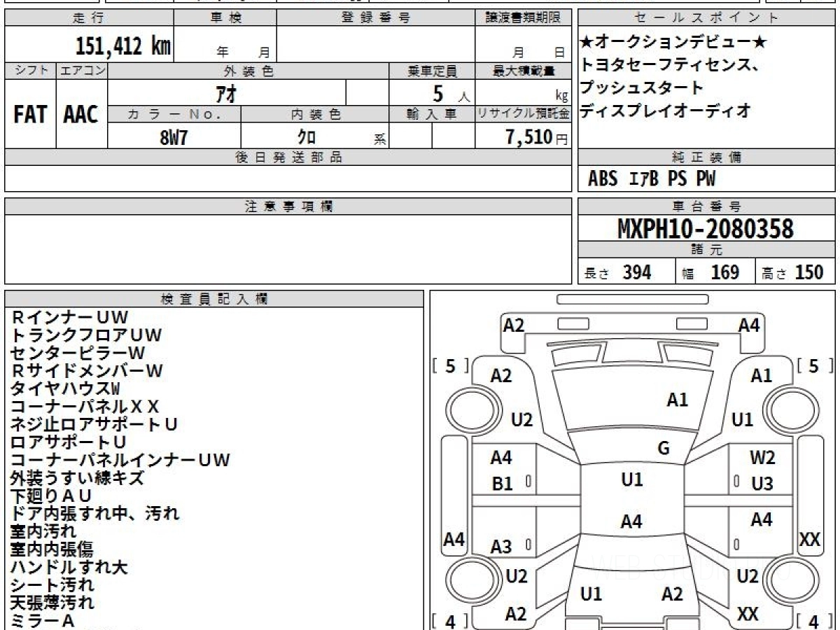Click the ミラーA note
840x630 pixels.
pyautogui.click(x=42, y=620)
